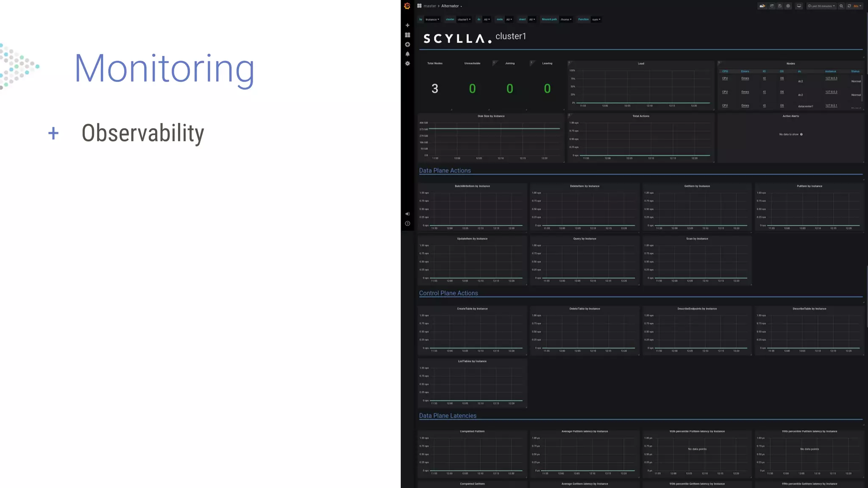Click the zoom out time range icon

coord(841,6)
